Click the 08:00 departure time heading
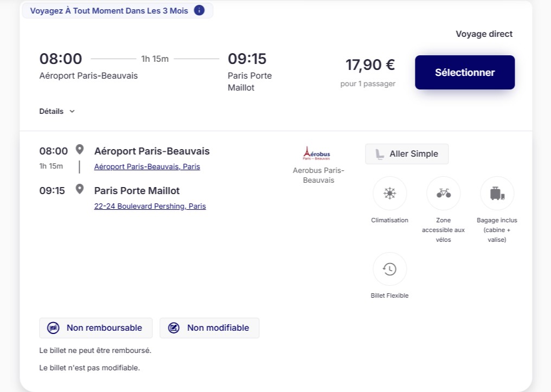This screenshot has width=551, height=392. (x=61, y=59)
